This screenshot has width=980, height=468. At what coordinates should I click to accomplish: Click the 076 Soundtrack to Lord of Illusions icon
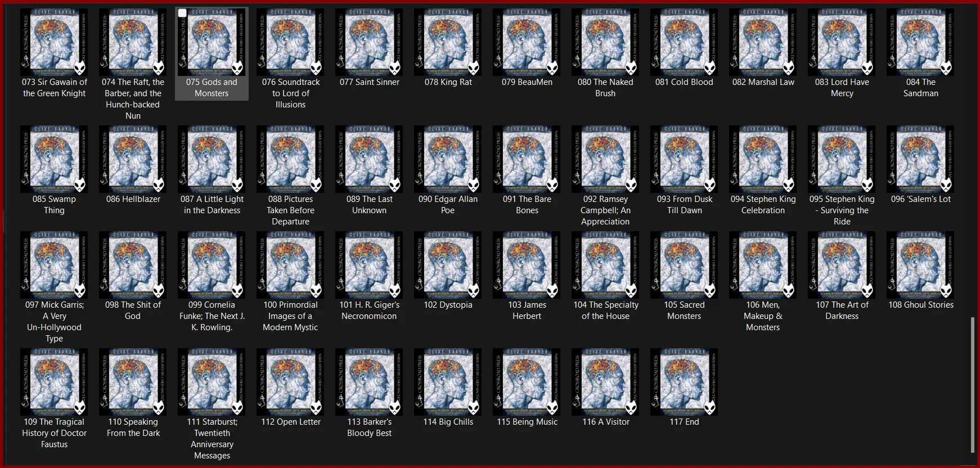point(290,42)
